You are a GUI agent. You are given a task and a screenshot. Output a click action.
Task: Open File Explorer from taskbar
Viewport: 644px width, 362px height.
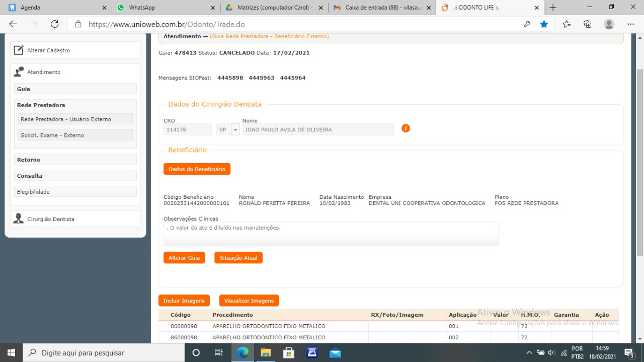266,352
